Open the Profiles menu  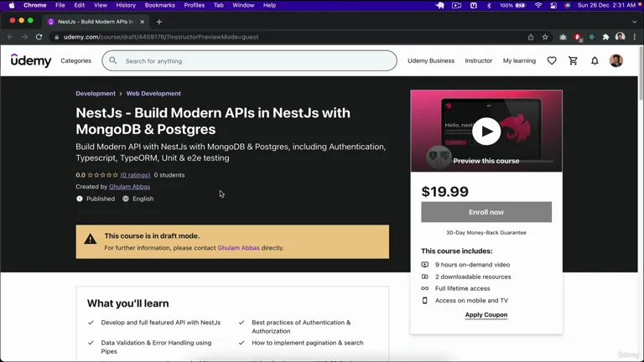pyautogui.click(x=195, y=5)
